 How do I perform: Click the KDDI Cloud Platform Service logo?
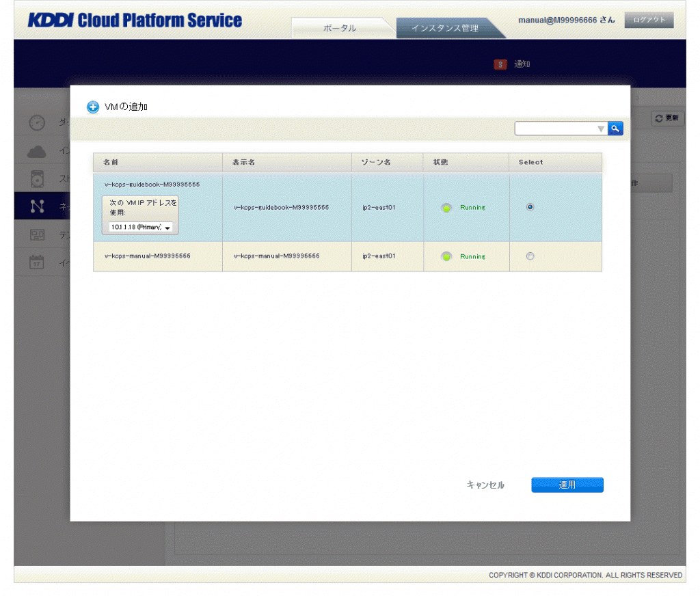point(135,21)
